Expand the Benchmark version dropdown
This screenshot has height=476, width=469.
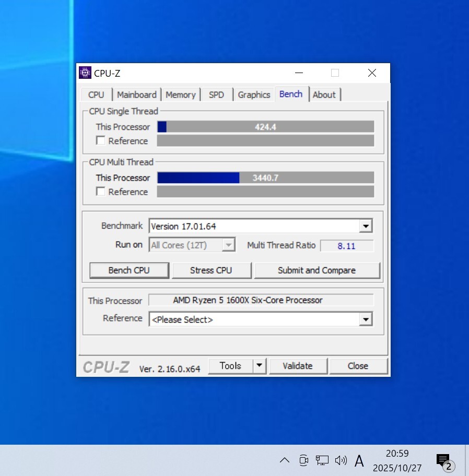(366, 227)
